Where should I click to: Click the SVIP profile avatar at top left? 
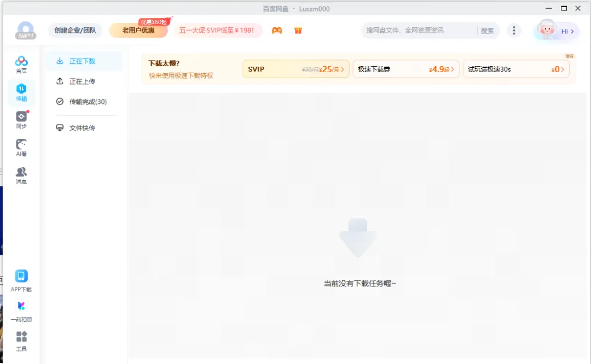tap(26, 31)
